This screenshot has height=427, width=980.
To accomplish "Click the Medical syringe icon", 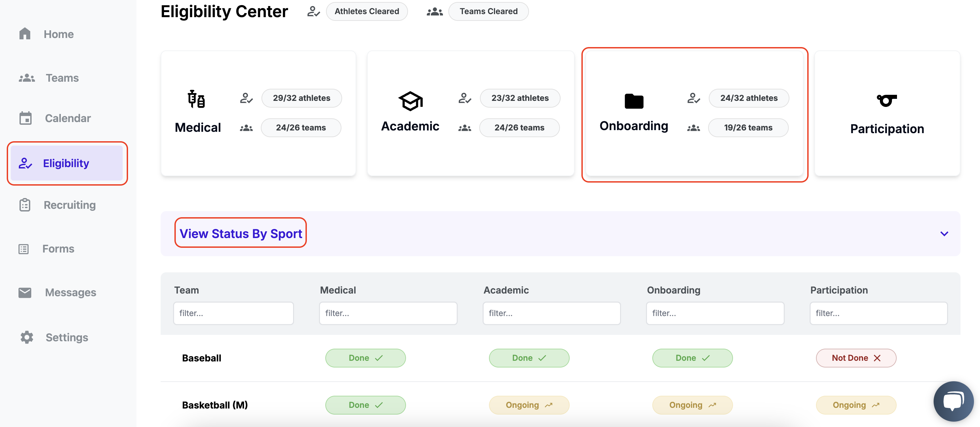I will pos(196,99).
